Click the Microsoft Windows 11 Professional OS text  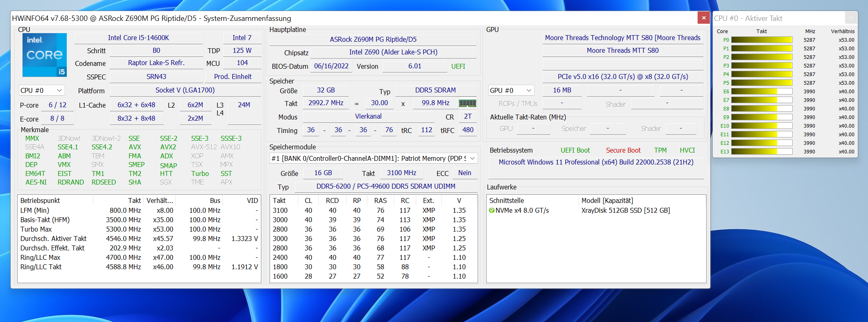596,162
